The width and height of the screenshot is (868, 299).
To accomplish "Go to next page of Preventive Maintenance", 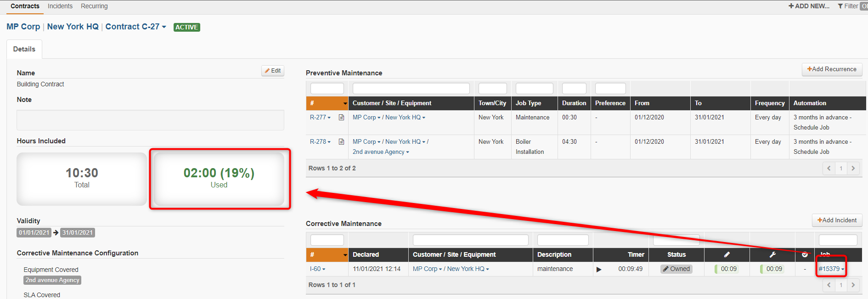I will pos(853,169).
